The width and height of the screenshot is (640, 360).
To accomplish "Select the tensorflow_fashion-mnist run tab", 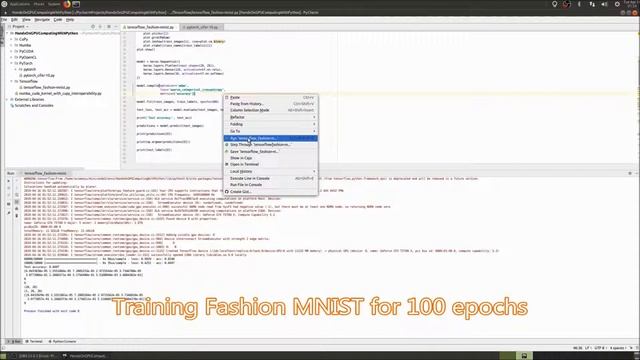I will point(45,173).
